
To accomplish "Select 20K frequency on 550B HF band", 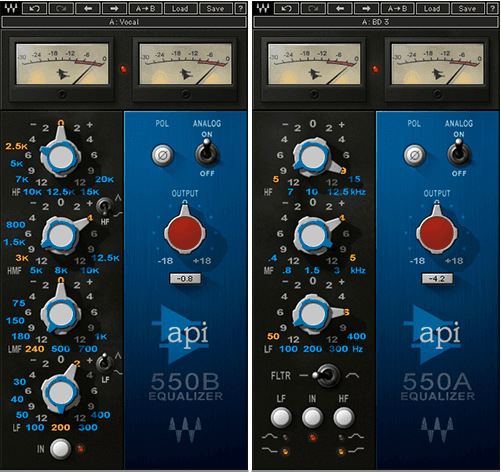I will (104, 179).
